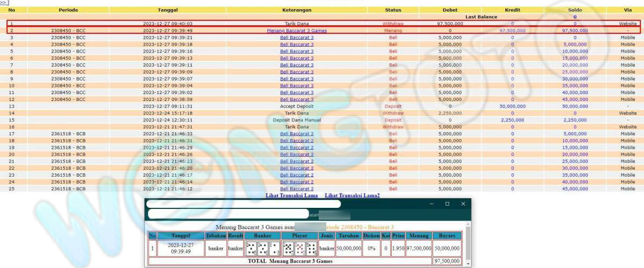
Task: Open Beli Baccarat 3 link in row 12
Action: [x=297, y=99]
